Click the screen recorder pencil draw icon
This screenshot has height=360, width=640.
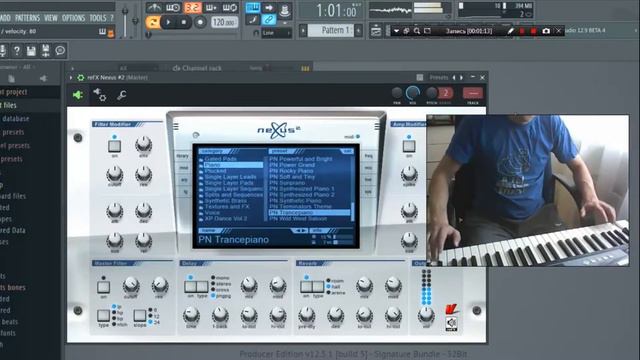click(510, 31)
